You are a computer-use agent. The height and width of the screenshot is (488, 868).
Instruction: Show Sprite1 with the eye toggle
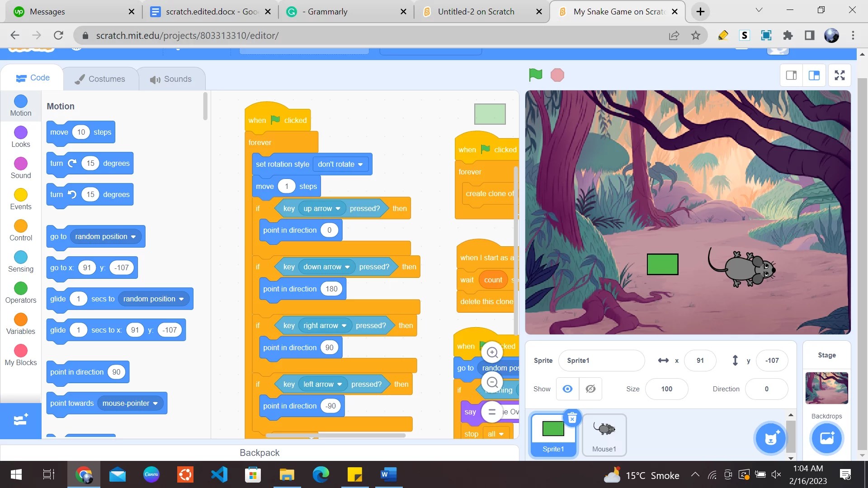click(x=567, y=389)
